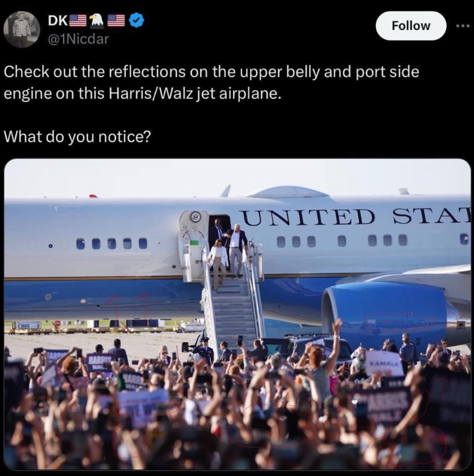
Task: Click the eagle emoji in display name
Action: (96, 20)
